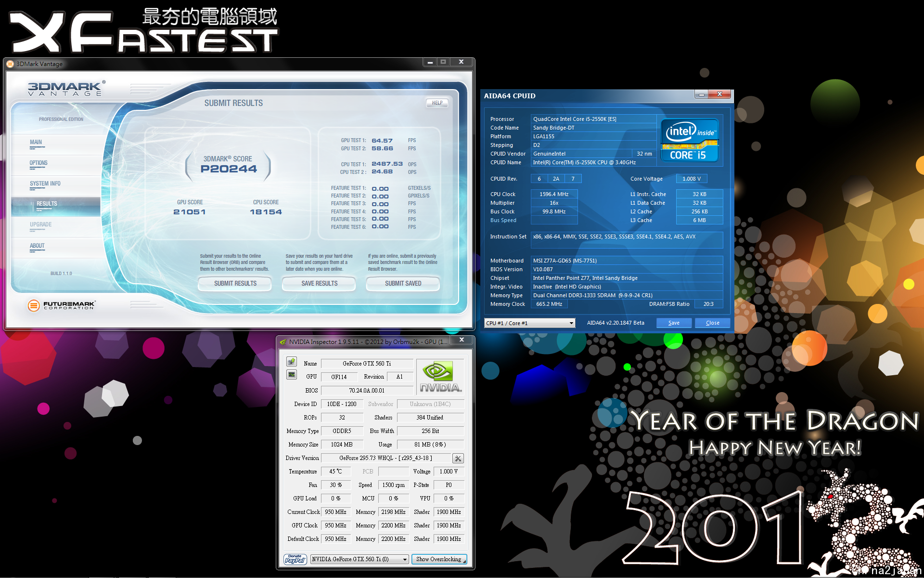
Task: Click the 3DMark Vantage logo
Action: (x=66, y=89)
